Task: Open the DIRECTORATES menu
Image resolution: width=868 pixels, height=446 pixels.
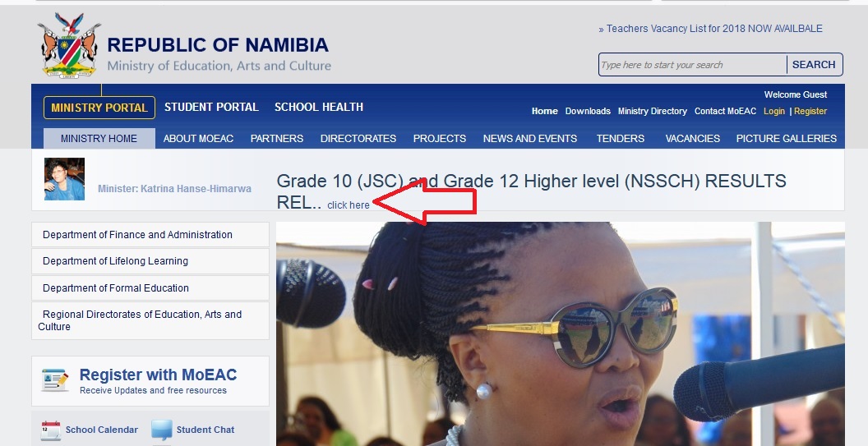Action: pos(358,138)
